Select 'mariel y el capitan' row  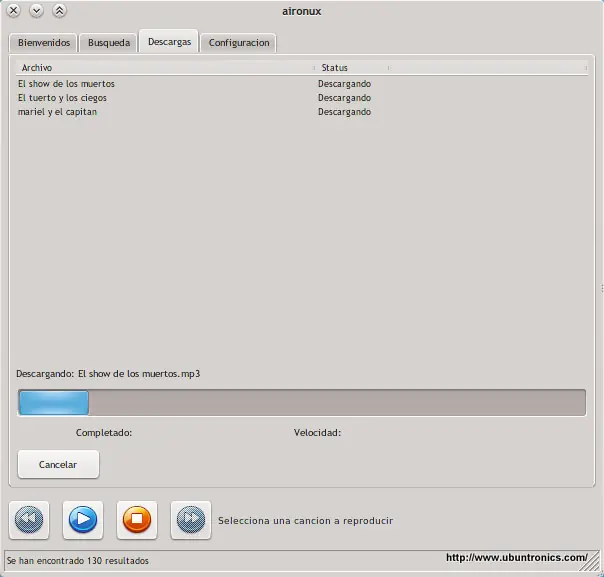302,112
